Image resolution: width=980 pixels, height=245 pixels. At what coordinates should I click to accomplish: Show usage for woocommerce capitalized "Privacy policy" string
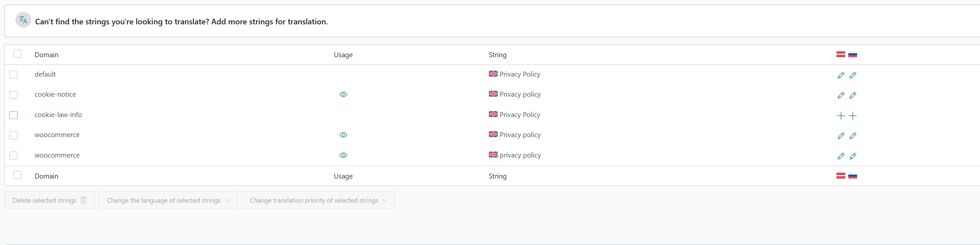click(343, 135)
